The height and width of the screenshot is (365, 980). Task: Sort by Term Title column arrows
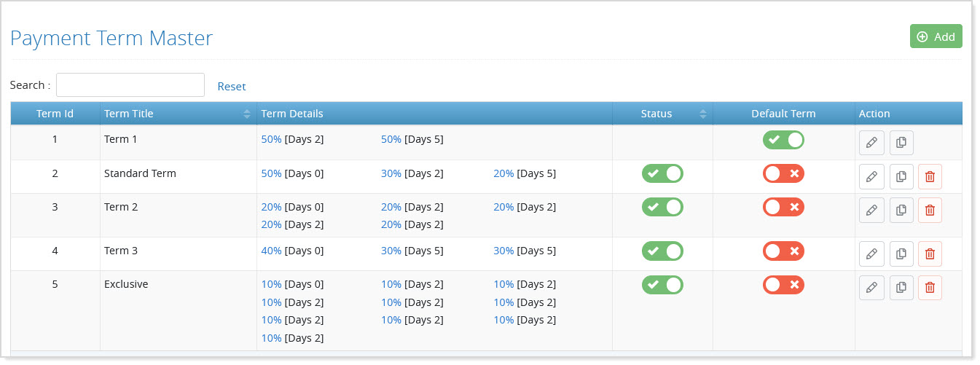pyautogui.click(x=248, y=114)
